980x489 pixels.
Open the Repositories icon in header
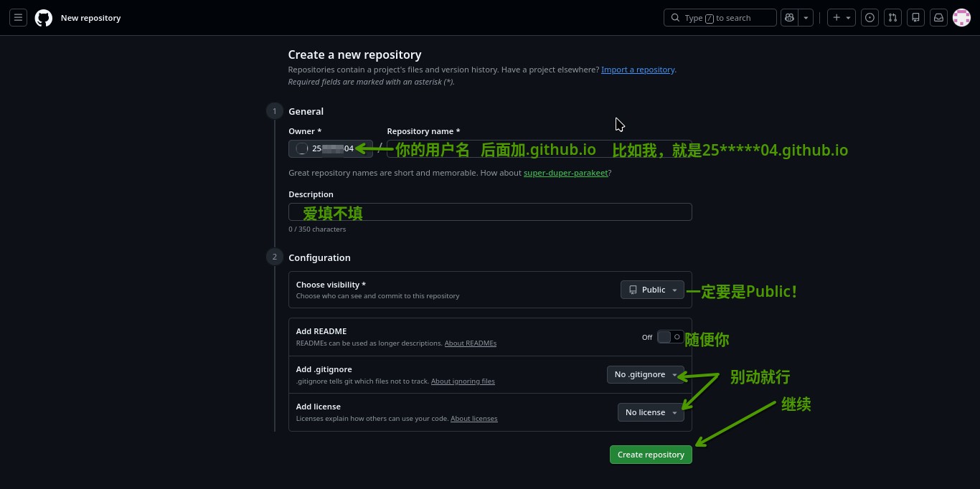point(915,18)
